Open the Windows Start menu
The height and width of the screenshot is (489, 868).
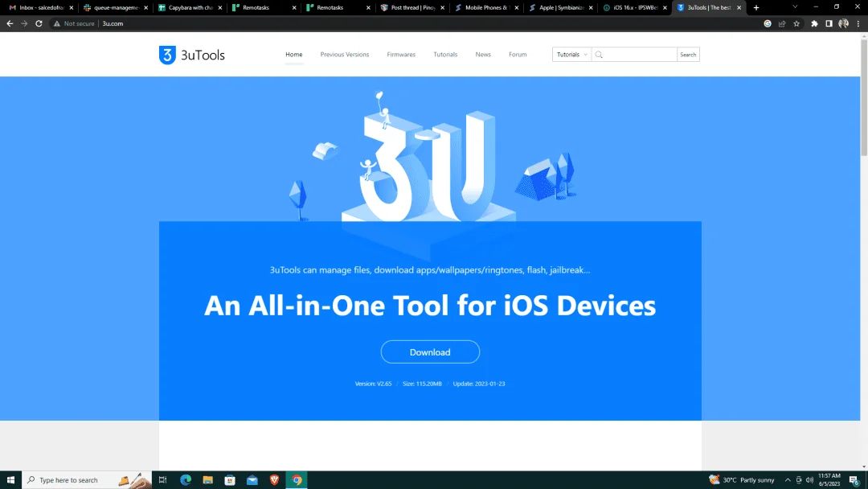[10, 479]
